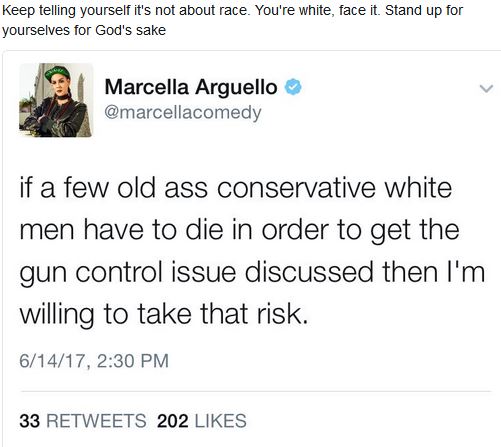Open Marcella Arguello's profile picture
The width and height of the screenshot is (501, 447).
56,100
